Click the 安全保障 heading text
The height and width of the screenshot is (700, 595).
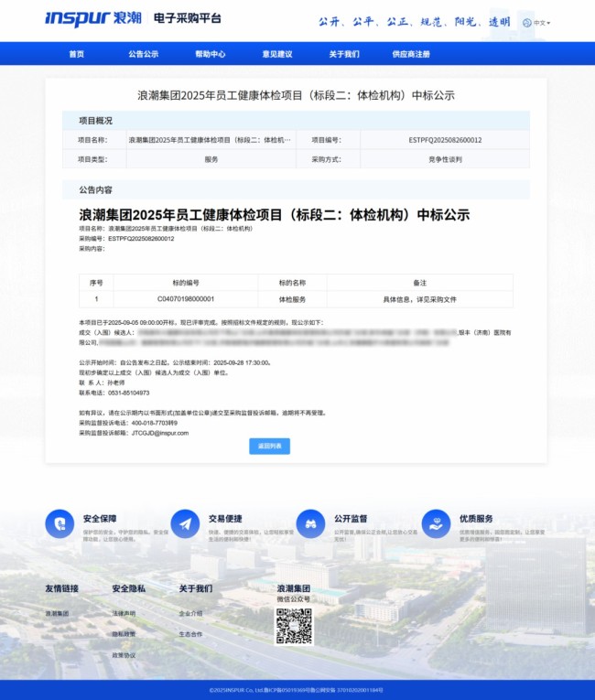click(100, 519)
